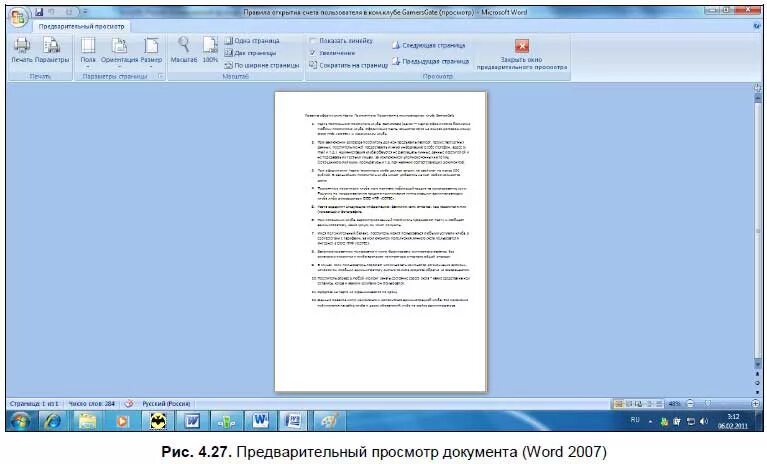The height and width of the screenshot is (464, 767).
Task: Launch Internet Explorer from taskbar
Action: click(x=52, y=421)
